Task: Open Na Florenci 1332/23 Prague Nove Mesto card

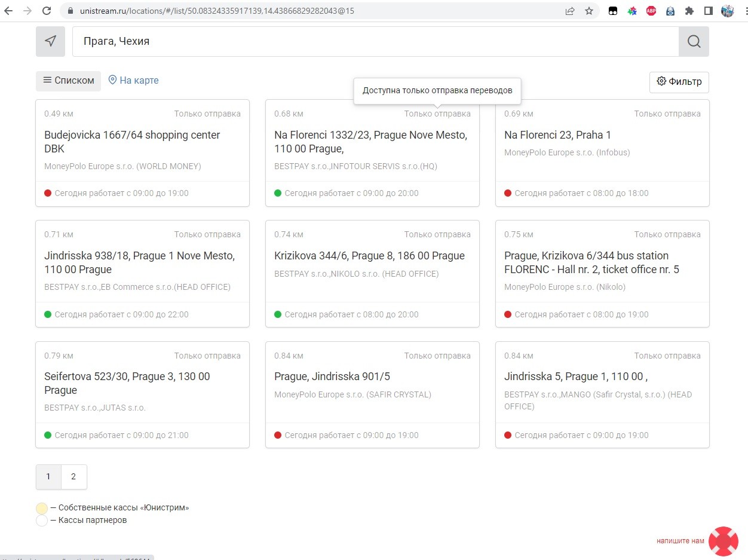Action: point(372,153)
